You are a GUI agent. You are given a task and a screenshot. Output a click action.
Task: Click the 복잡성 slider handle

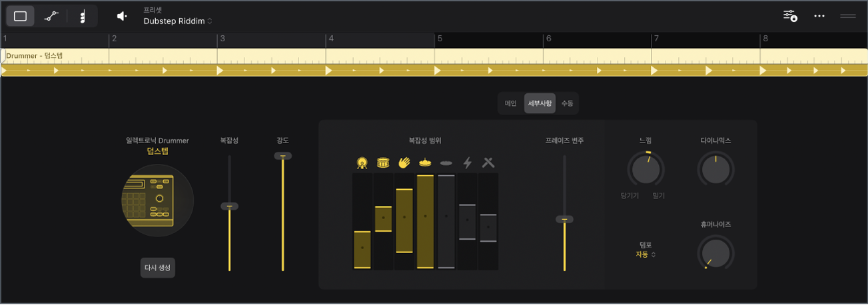point(229,206)
